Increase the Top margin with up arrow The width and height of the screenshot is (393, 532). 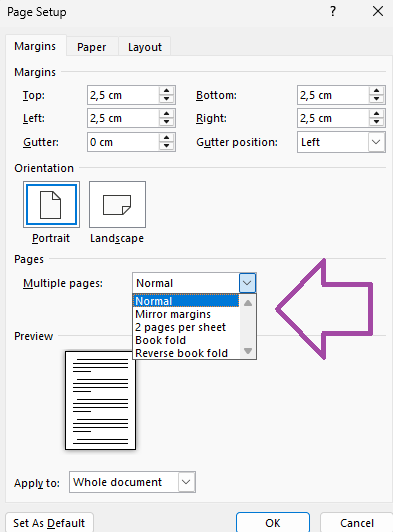point(166,91)
